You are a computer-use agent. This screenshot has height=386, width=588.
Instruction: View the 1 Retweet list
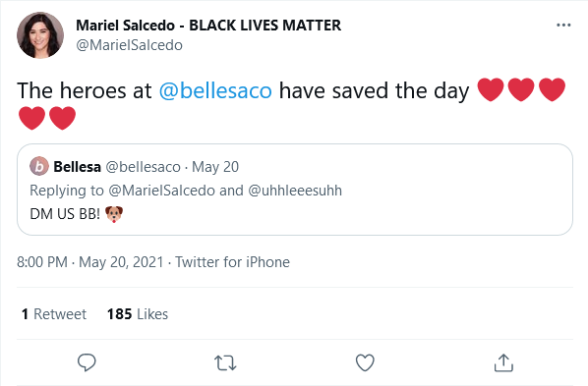(54, 314)
